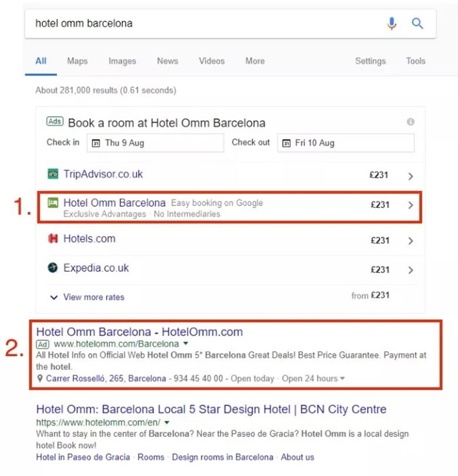This screenshot has width=458, height=476.
Task: Click the TripAdvisor owl logo icon
Action: coord(53,174)
